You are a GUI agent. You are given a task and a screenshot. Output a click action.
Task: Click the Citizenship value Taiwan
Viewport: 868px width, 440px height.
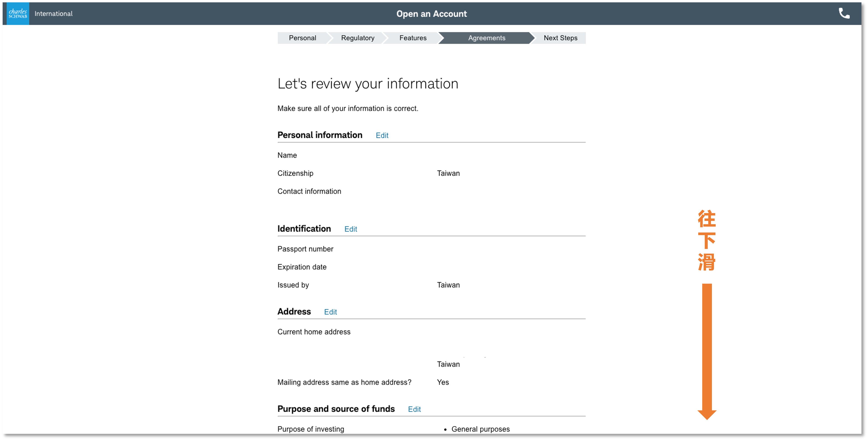coord(448,173)
